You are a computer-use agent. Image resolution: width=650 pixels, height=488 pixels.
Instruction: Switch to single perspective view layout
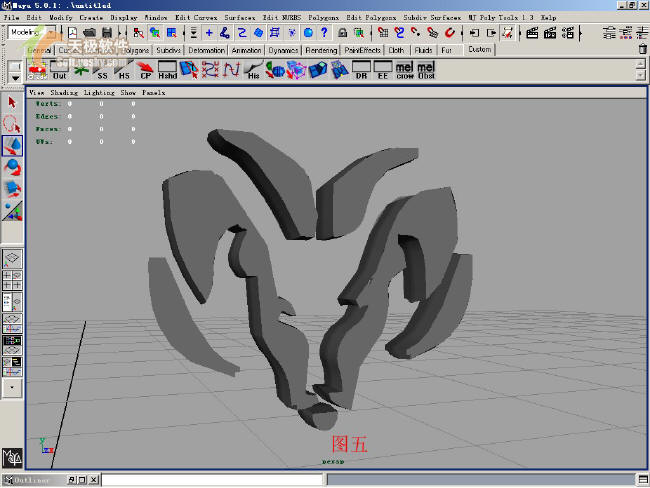click(12, 259)
